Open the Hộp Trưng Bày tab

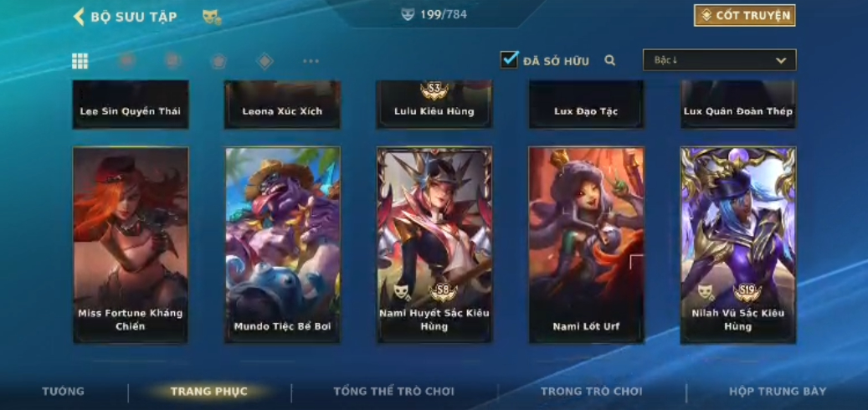tap(778, 392)
